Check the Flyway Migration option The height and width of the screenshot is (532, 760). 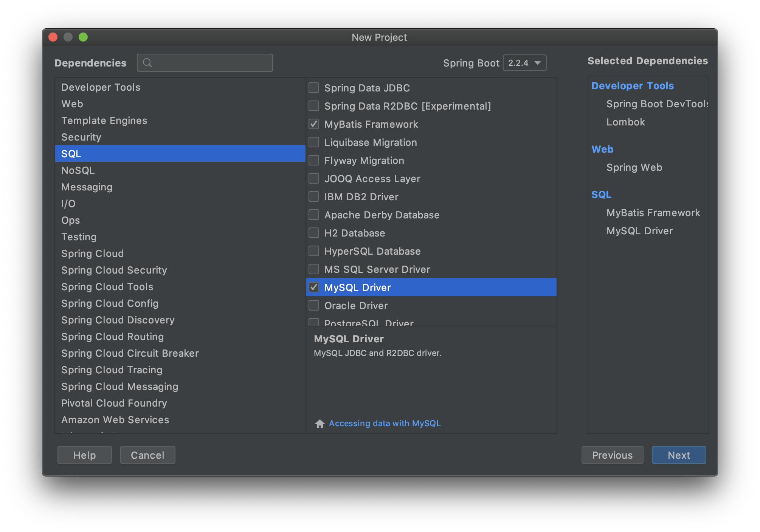[x=314, y=161]
